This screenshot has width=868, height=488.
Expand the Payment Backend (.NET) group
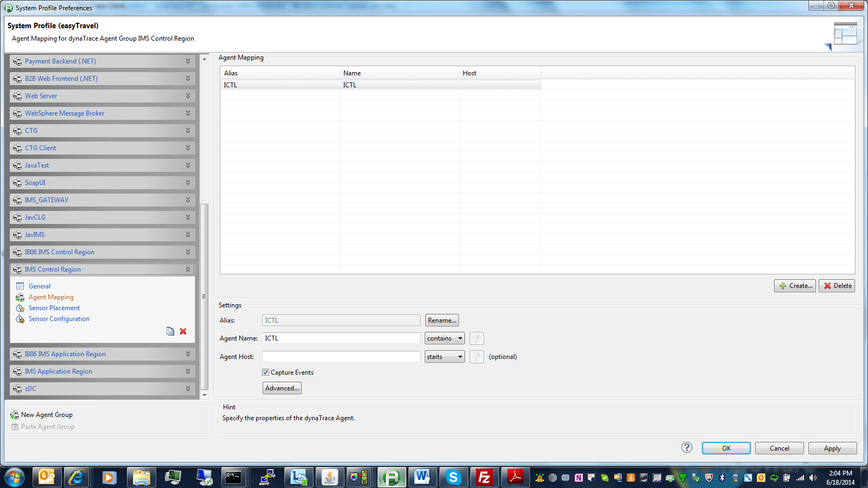[x=188, y=61]
